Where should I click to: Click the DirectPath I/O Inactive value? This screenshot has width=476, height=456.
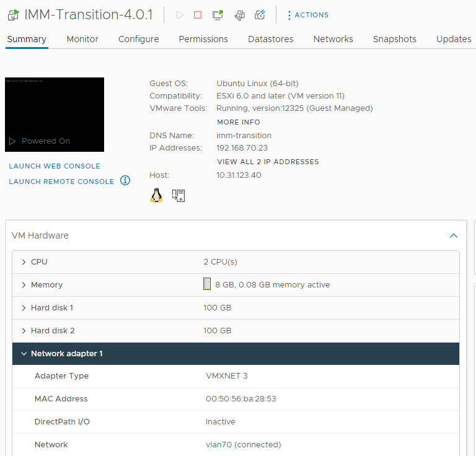221,422
